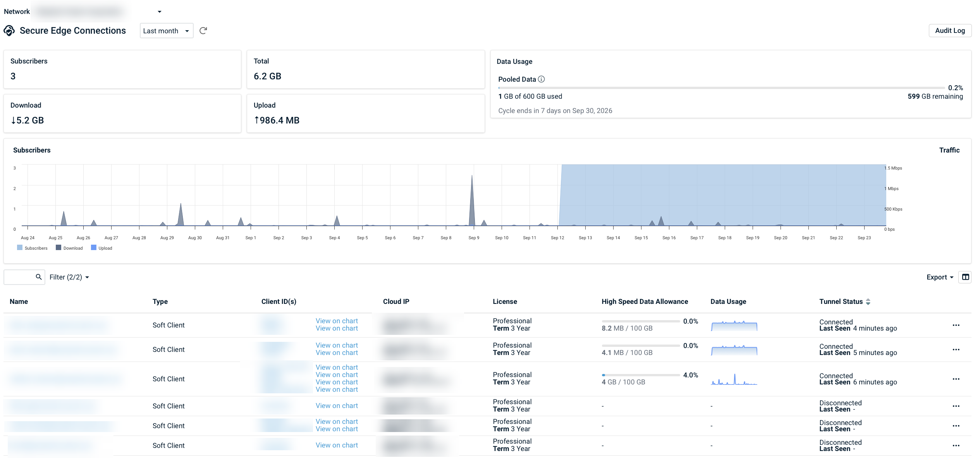
Task: Open the Last month time range dropdown
Action: coord(167,31)
